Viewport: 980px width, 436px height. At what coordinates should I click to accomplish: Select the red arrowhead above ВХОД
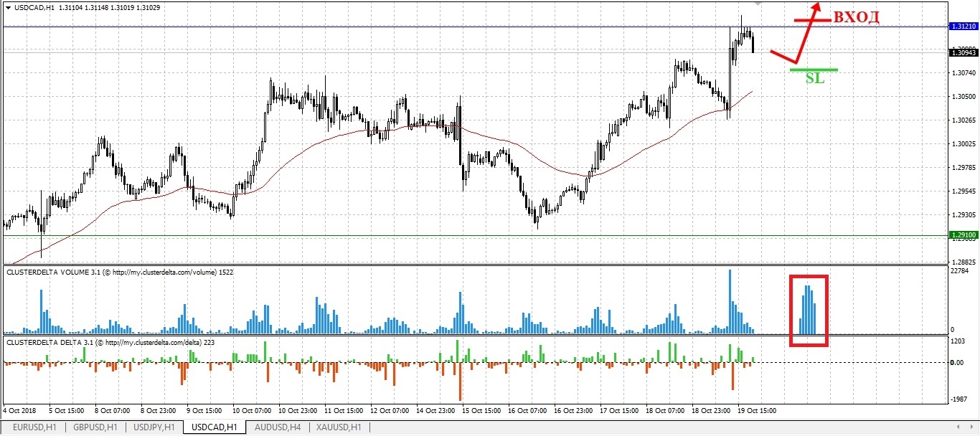pyautogui.click(x=816, y=6)
